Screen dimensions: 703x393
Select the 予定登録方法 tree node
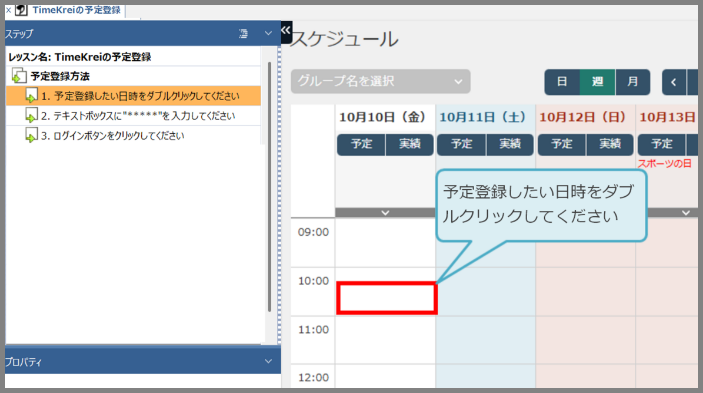60,76
